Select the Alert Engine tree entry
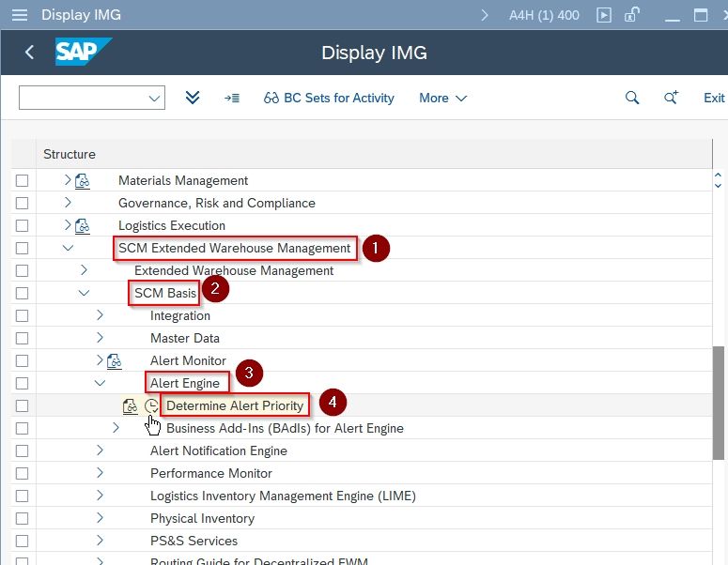728x565 pixels. click(185, 383)
